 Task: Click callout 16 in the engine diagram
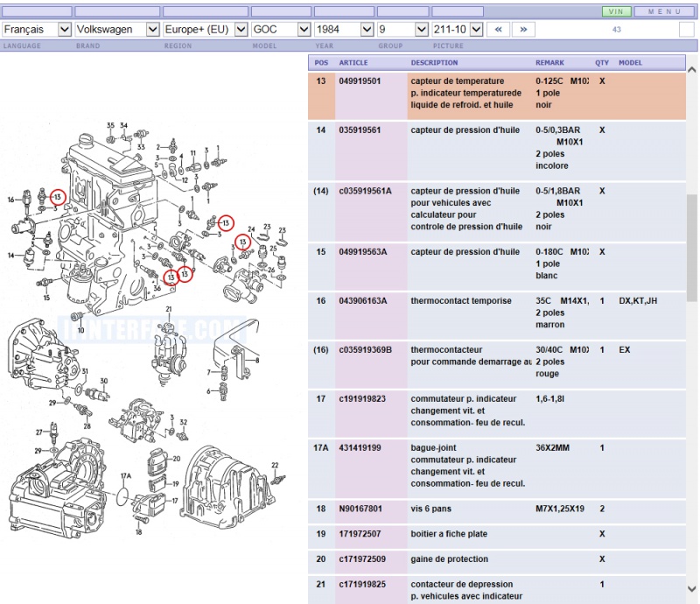pos(10,200)
